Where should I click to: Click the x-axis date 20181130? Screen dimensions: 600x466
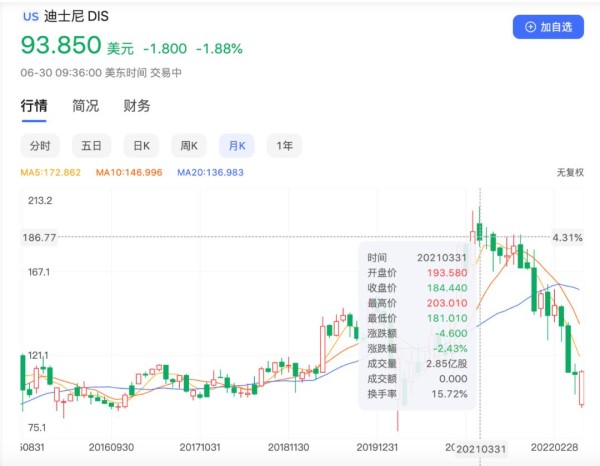[x=289, y=447]
